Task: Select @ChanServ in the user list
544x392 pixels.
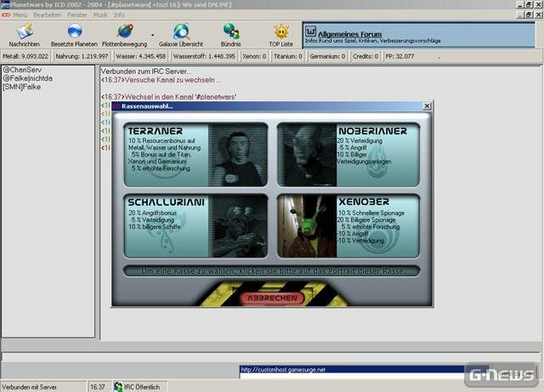Action: click(22, 70)
